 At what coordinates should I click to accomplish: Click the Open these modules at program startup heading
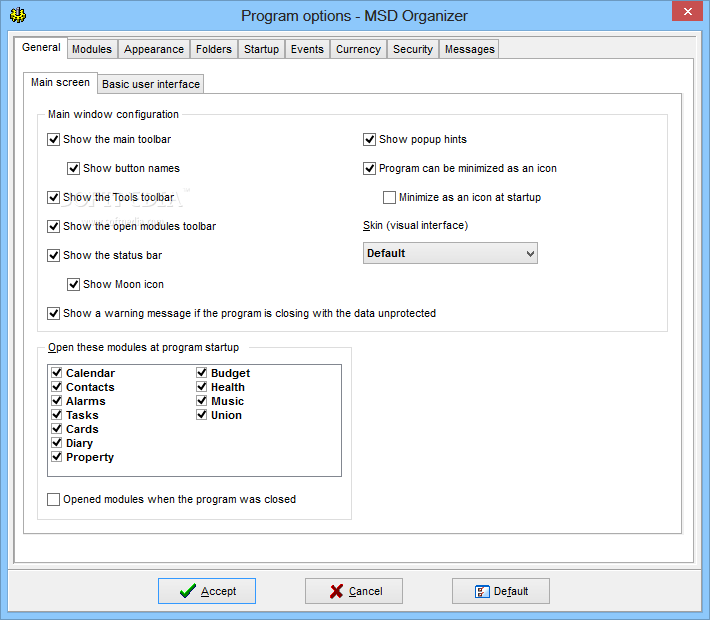coord(144,347)
